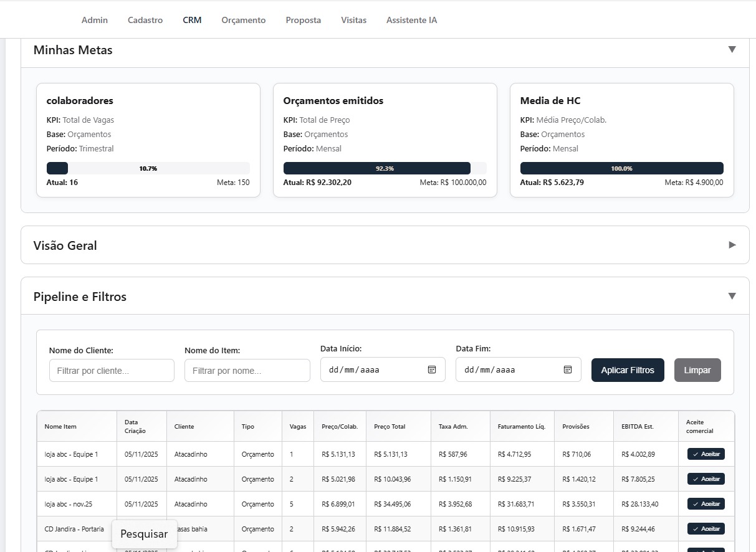
Task: Switch to the Orçamento menu
Action: click(x=244, y=20)
